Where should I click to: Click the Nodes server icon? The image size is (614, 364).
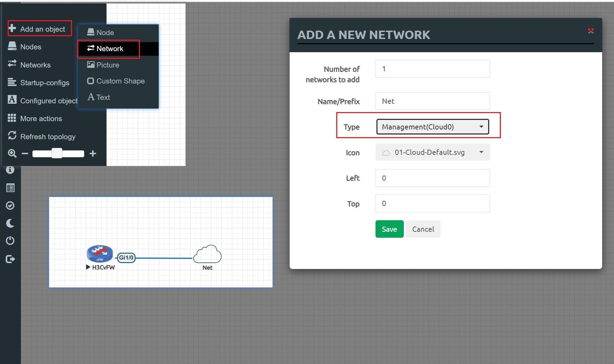(x=12, y=46)
